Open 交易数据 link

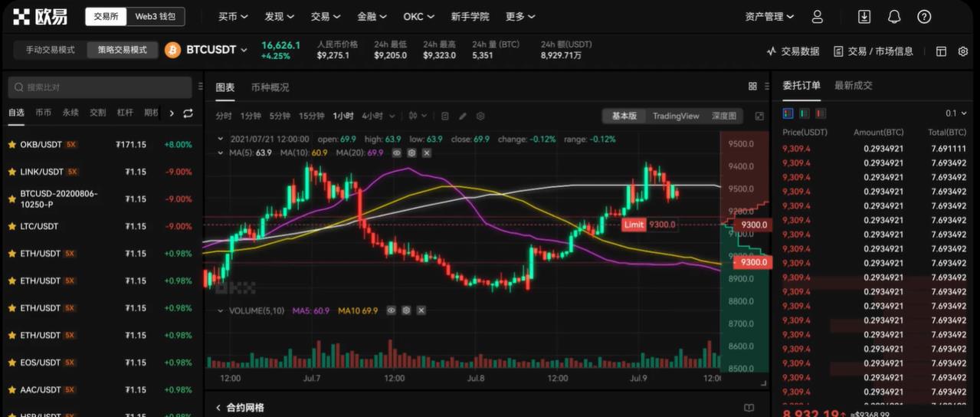pyautogui.click(x=793, y=51)
